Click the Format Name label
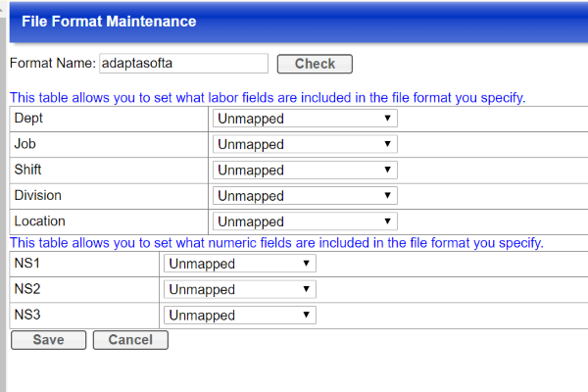588x392 pixels. tap(53, 64)
